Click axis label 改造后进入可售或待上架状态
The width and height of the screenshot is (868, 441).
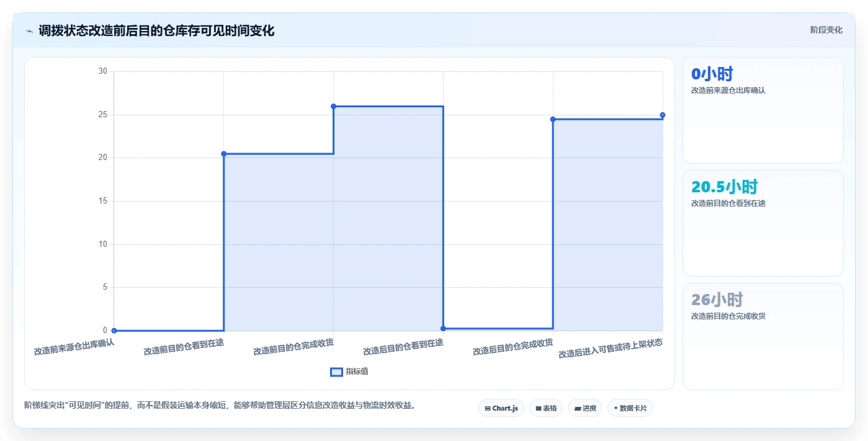pos(611,348)
